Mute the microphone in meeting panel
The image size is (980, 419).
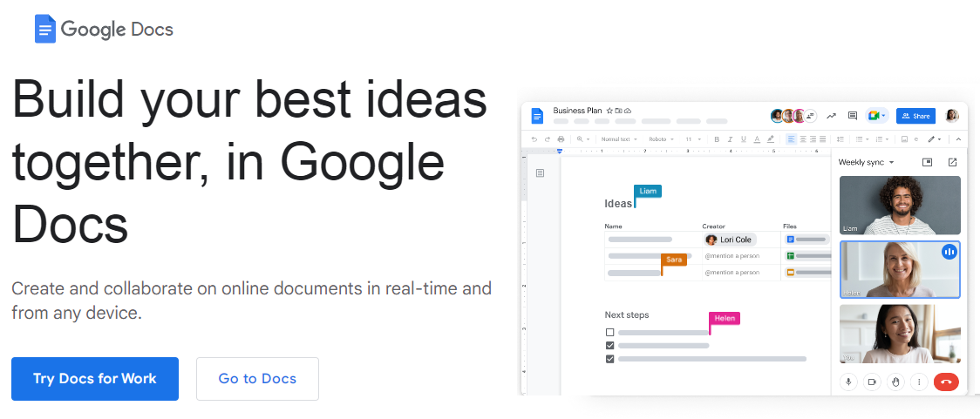click(848, 382)
